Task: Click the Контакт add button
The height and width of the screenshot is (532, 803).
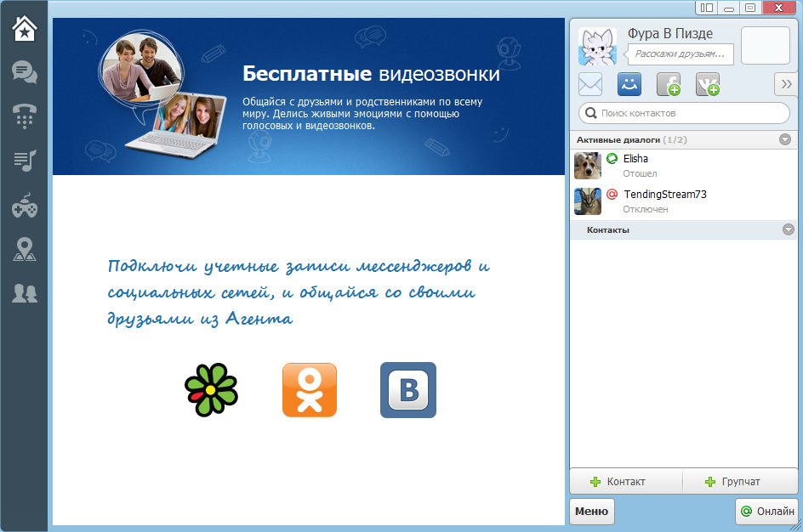Action: pyautogui.click(x=626, y=481)
